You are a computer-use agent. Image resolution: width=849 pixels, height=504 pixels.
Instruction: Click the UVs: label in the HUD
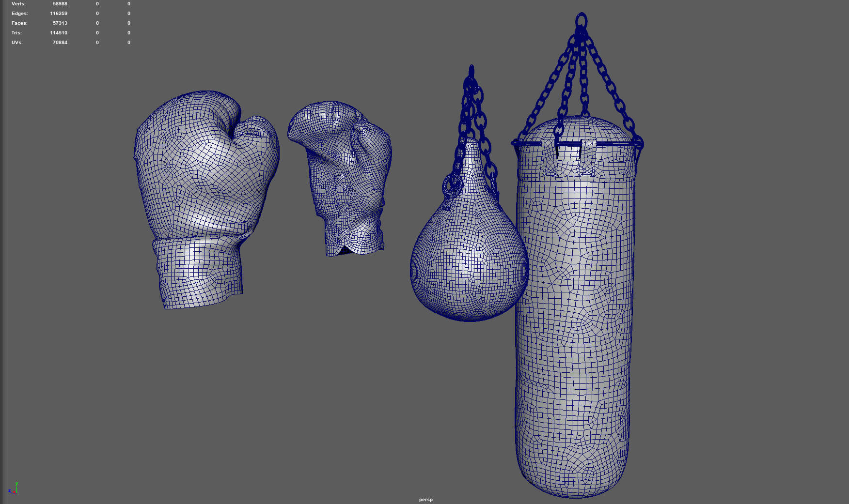coord(17,43)
